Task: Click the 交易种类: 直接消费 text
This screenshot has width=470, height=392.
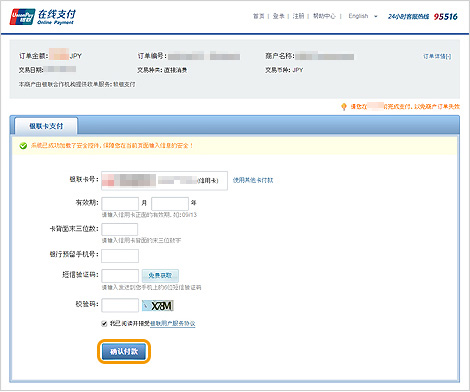Action: (x=162, y=70)
